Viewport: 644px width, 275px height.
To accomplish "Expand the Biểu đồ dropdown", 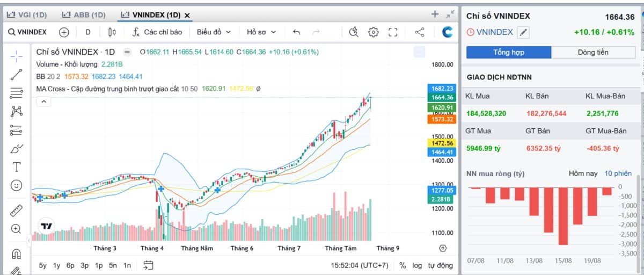I will pos(214,32).
